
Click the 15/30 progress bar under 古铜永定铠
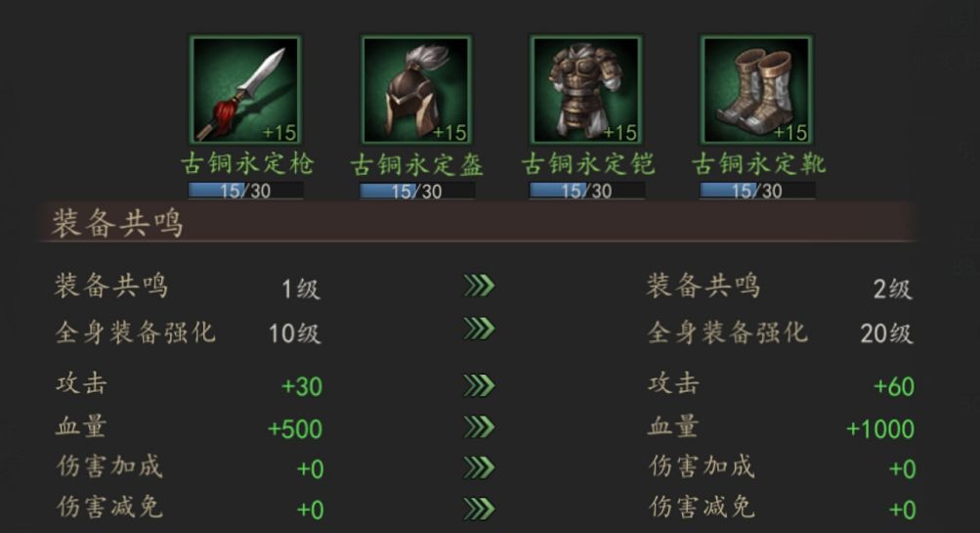pyautogui.click(x=587, y=190)
